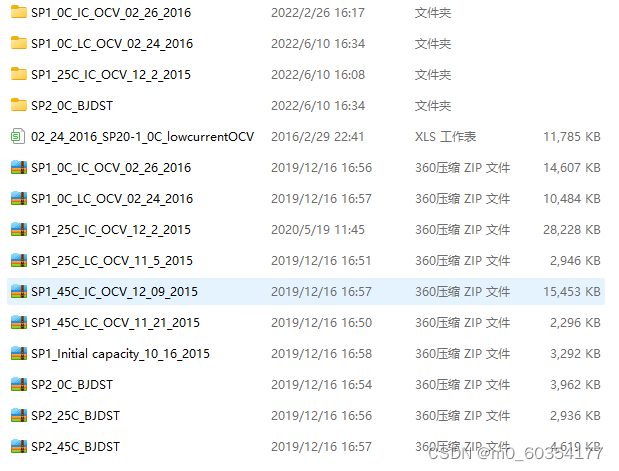
Task: Click the SP1_25C_LC_OCV_11_5_2015 ZIP archive icon
Action: pyautogui.click(x=19, y=261)
